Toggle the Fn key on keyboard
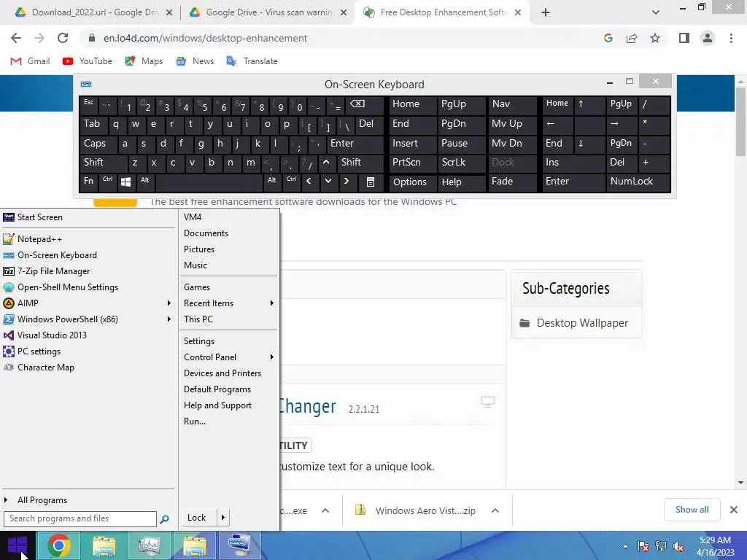The image size is (747, 560). [88, 182]
